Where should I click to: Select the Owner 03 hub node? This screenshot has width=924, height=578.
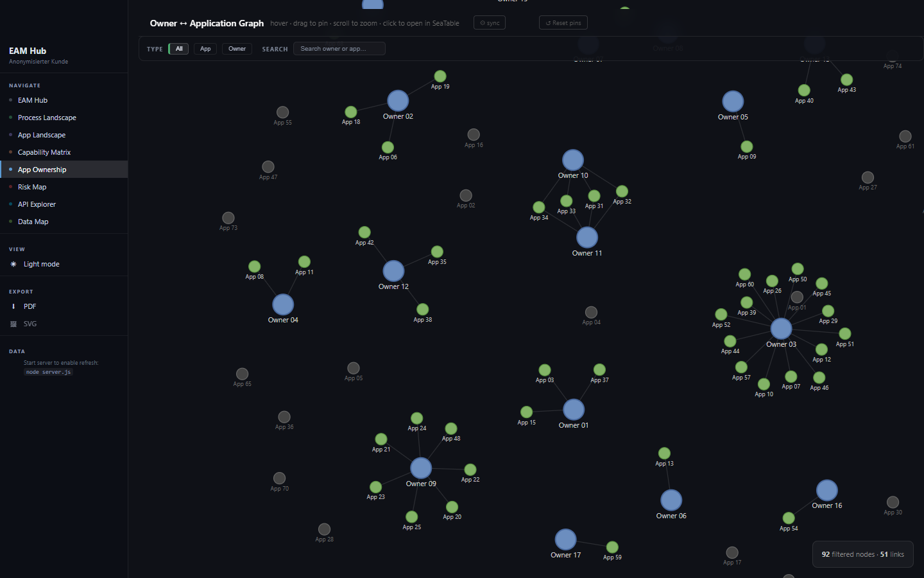point(781,329)
